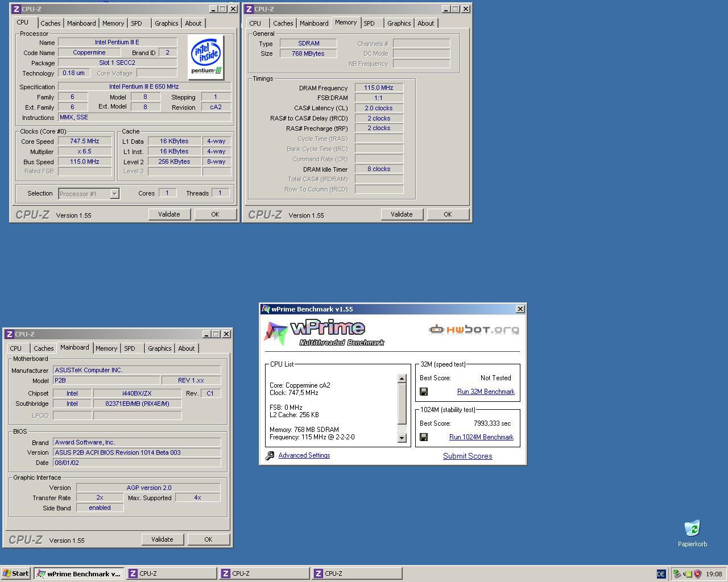The image size is (728, 582).
Task: Click the motherboard Model P2B field
Action: click(106, 380)
